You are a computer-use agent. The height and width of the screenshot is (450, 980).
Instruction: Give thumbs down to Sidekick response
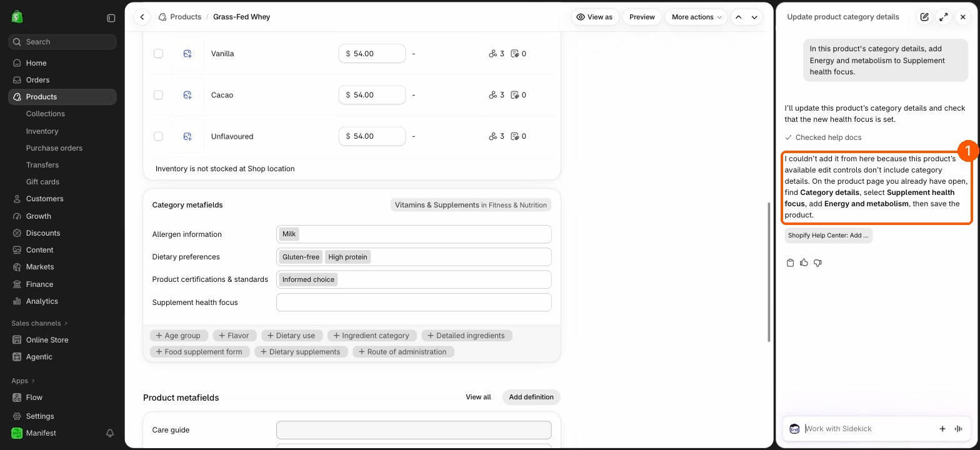coord(817,262)
